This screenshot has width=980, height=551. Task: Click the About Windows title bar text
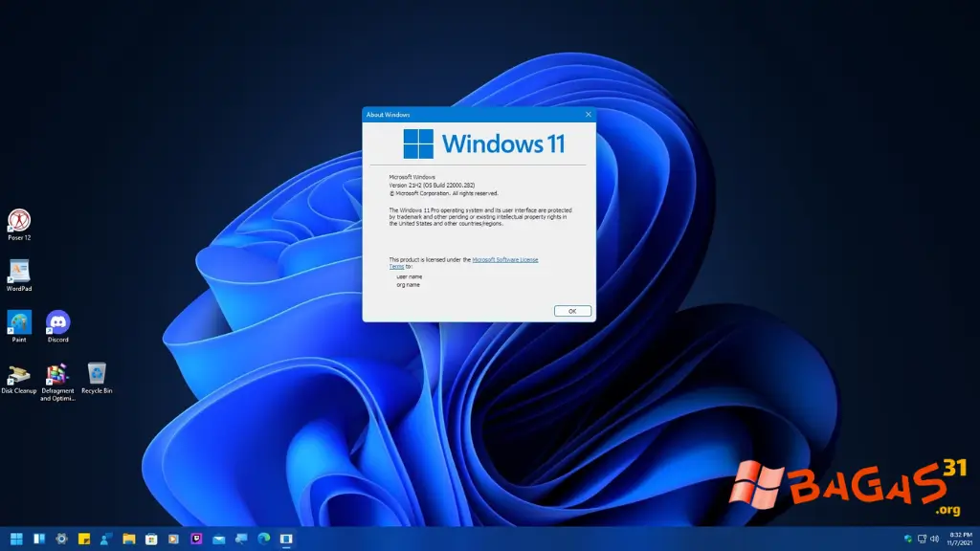pos(389,115)
